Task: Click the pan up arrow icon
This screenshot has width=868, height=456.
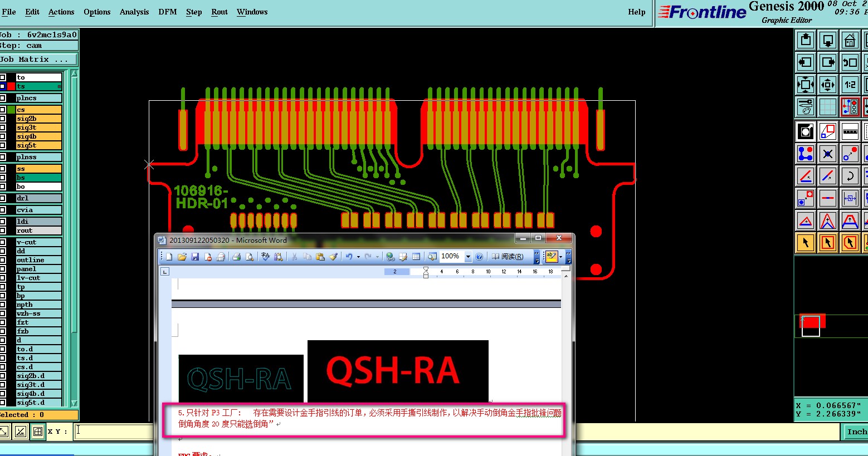Action: (x=806, y=40)
